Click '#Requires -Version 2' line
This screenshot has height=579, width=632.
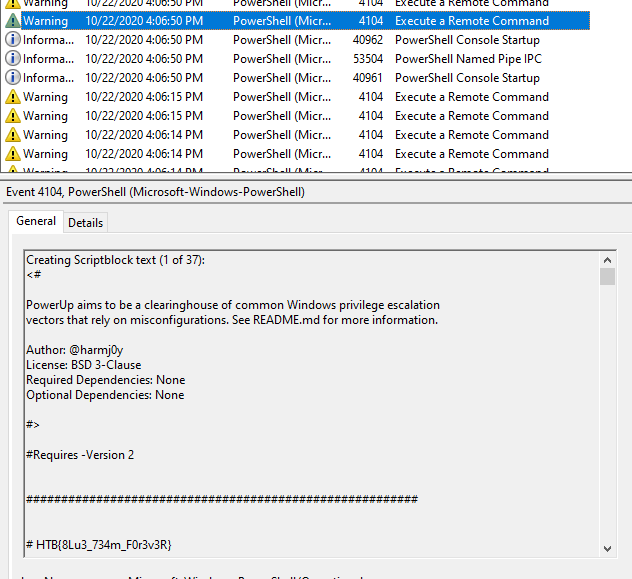(x=80, y=455)
